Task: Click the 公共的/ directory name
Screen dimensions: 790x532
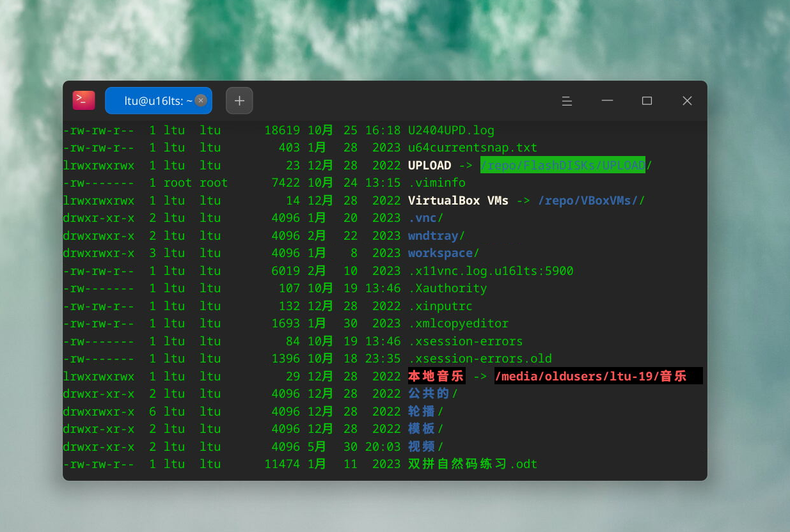Action: (433, 394)
